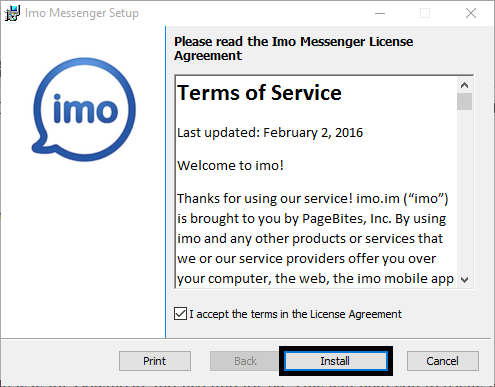Image resolution: width=495 pixels, height=387 pixels.
Task: Click the imo speech bubble logo
Action: click(x=84, y=109)
